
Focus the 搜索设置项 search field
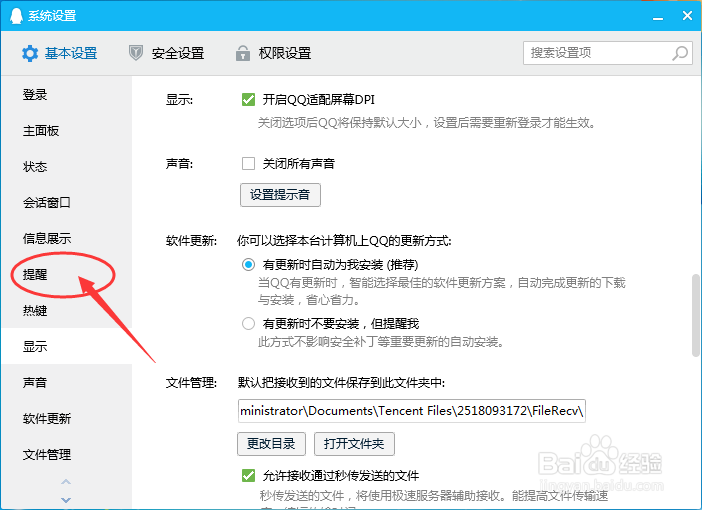pos(608,53)
